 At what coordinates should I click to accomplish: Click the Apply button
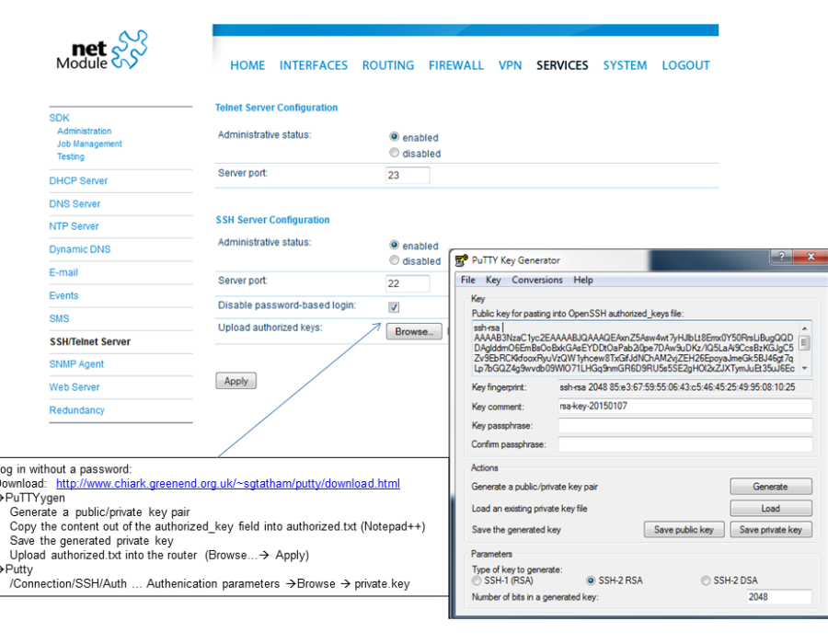pos(236,381)
